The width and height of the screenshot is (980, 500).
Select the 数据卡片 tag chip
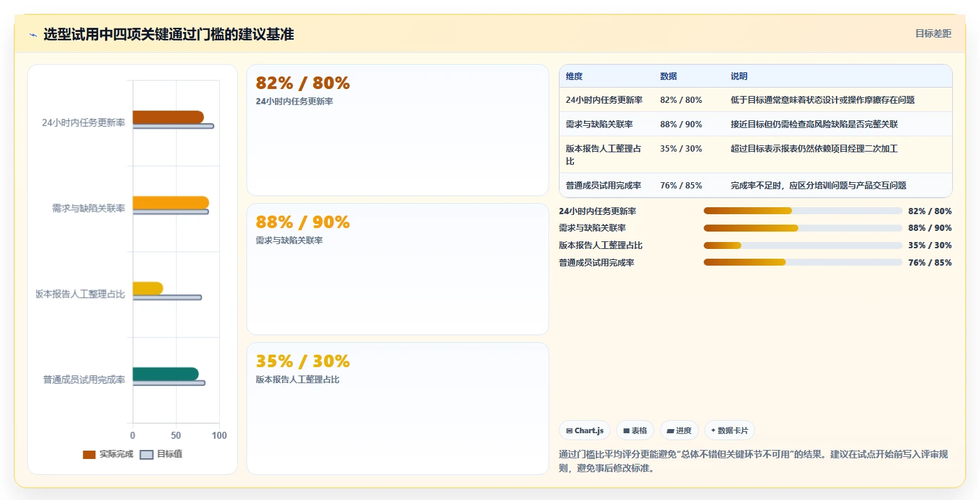coord(729,430)
